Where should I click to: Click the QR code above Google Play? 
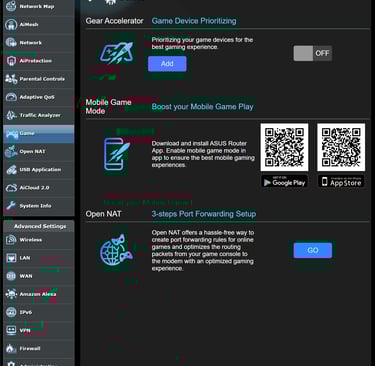284,147
